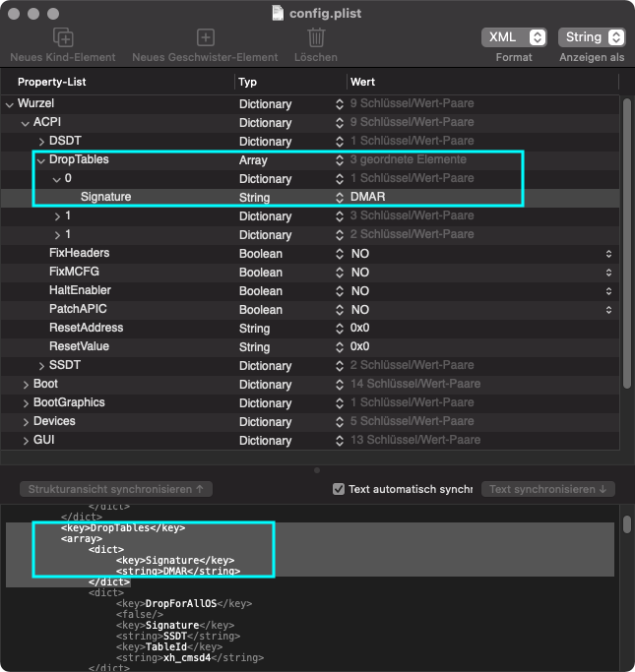The width and height of the screenshot is (635, 672).
Task: Collapse DropTables item 0
Action: 56,179
